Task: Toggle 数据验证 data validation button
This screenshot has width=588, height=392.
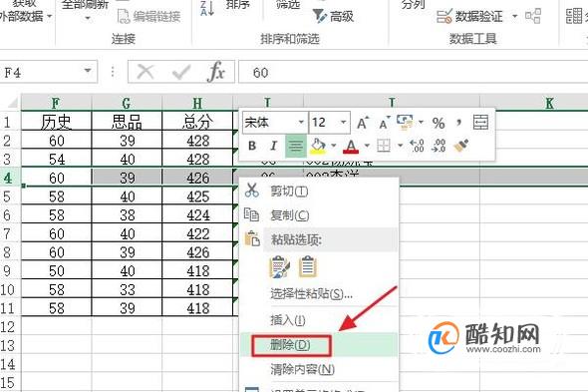Action: pos(469,17)
